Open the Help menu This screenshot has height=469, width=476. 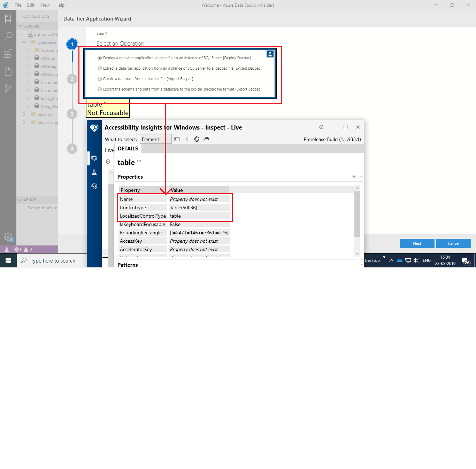(x=60, y=5)
